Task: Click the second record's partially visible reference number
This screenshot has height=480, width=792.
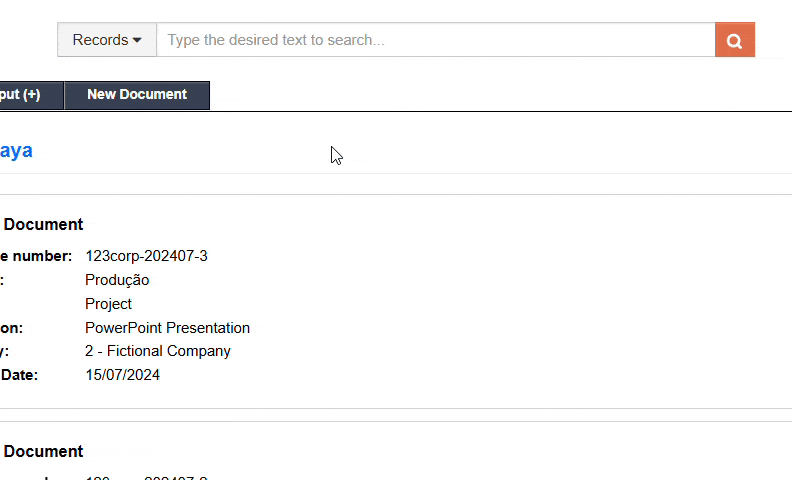Action: point(146,477)
